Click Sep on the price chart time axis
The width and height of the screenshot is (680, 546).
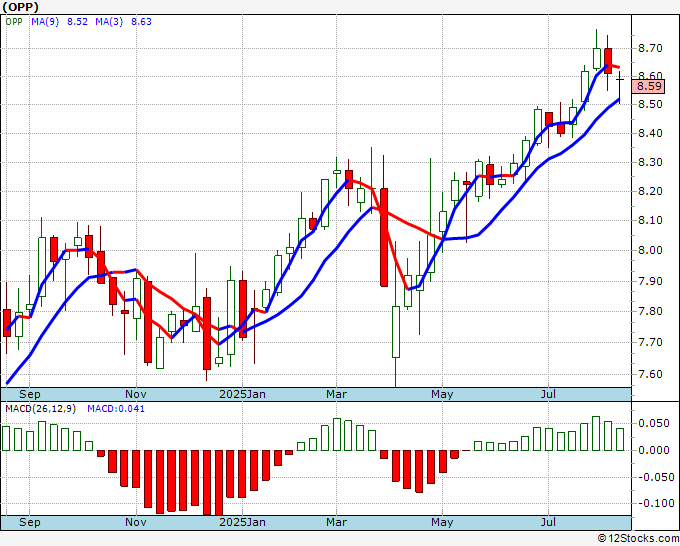[x=29, y=394]
